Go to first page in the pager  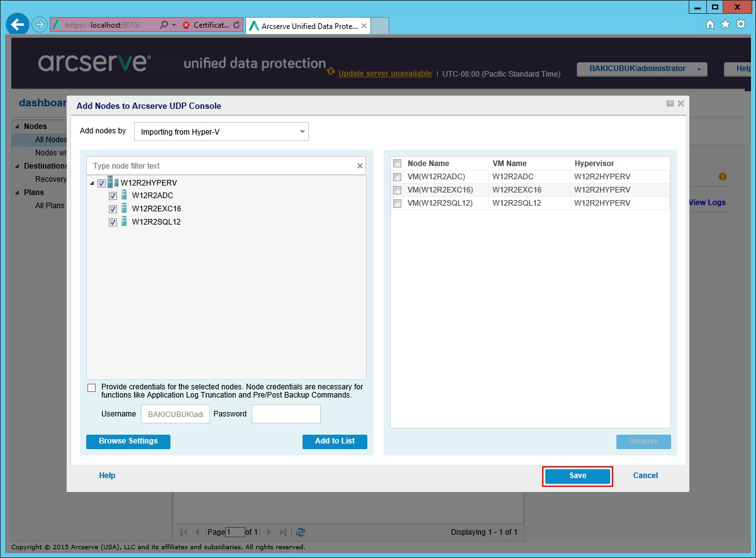coord(184,532)
